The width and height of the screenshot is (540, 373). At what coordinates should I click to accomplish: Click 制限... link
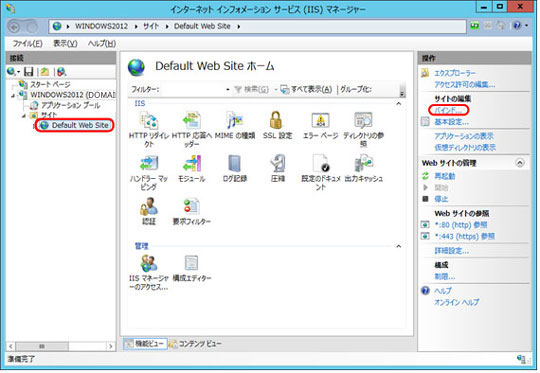[x=445, y=276]
